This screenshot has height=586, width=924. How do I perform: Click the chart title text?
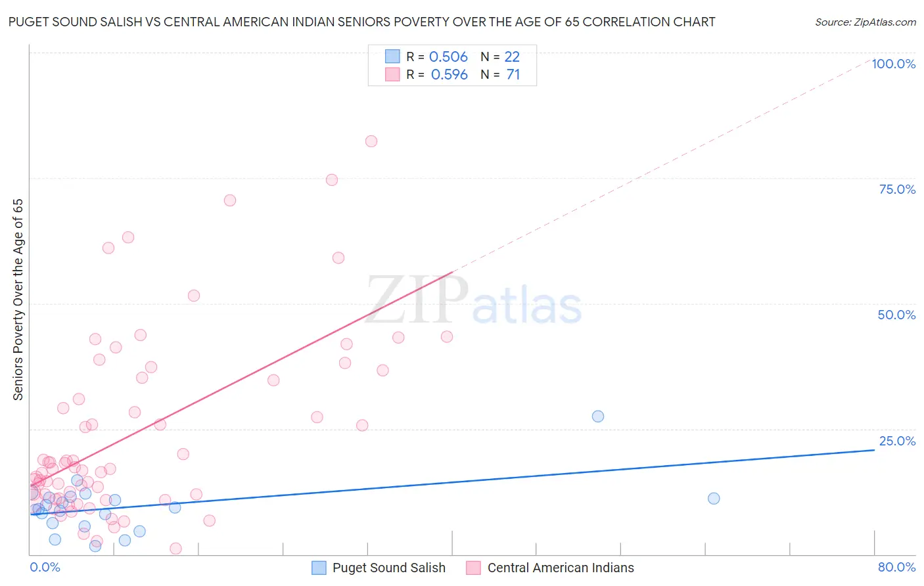(361, 22)
